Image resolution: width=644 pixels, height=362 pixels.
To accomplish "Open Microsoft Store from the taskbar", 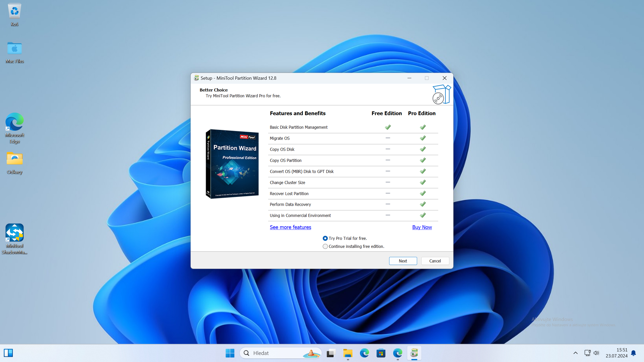I will [x=381, y=353].
